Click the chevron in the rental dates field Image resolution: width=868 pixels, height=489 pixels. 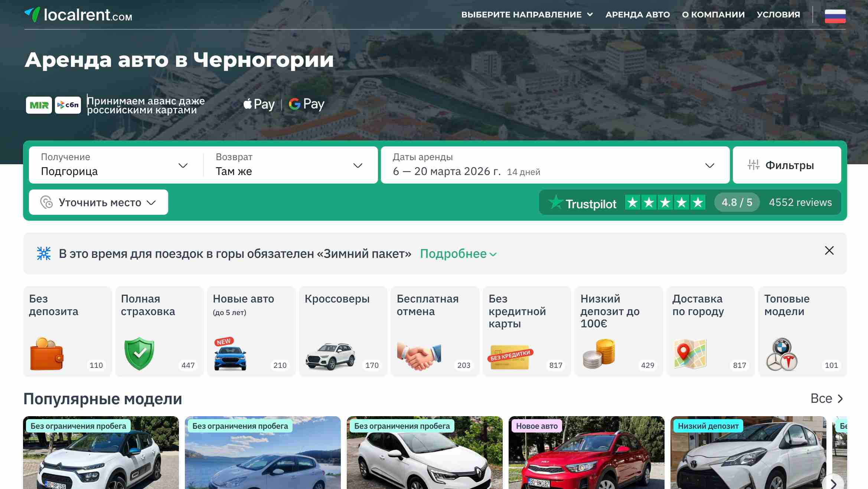coord(710,165)
